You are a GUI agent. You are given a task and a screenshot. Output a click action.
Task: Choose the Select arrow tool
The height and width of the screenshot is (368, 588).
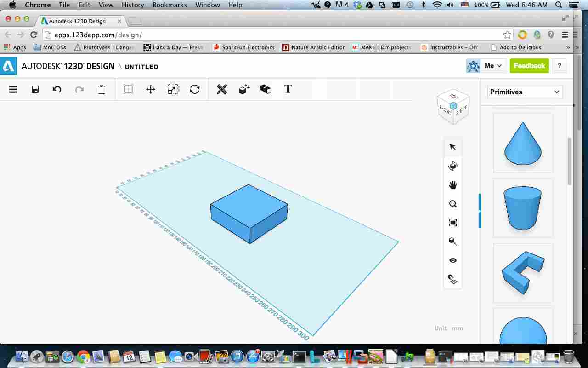453,147
